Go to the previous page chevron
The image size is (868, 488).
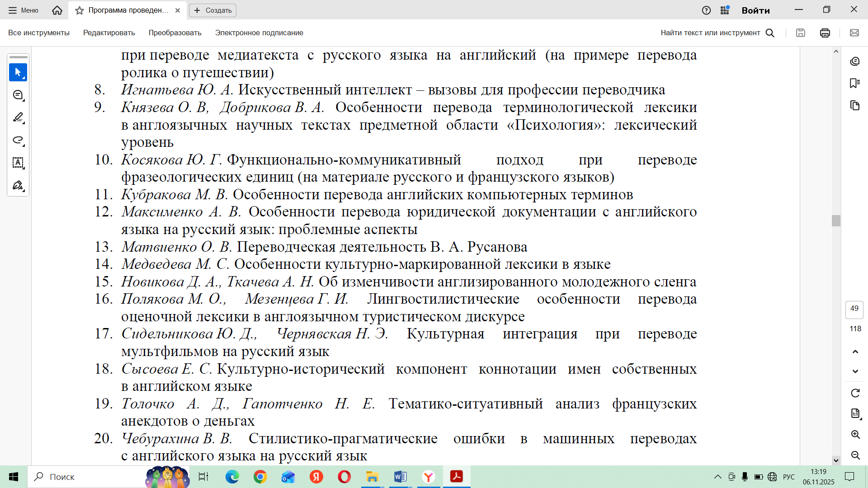tap(855, 352)
